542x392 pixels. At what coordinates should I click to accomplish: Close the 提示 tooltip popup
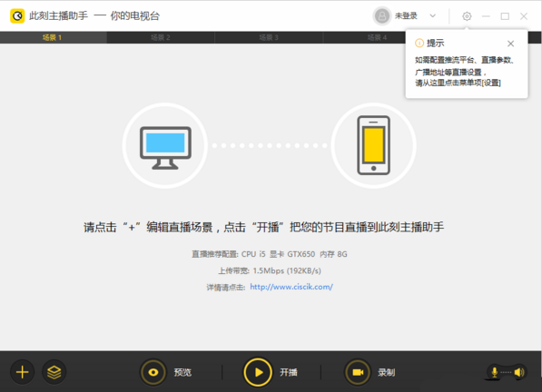coord(510,44)
